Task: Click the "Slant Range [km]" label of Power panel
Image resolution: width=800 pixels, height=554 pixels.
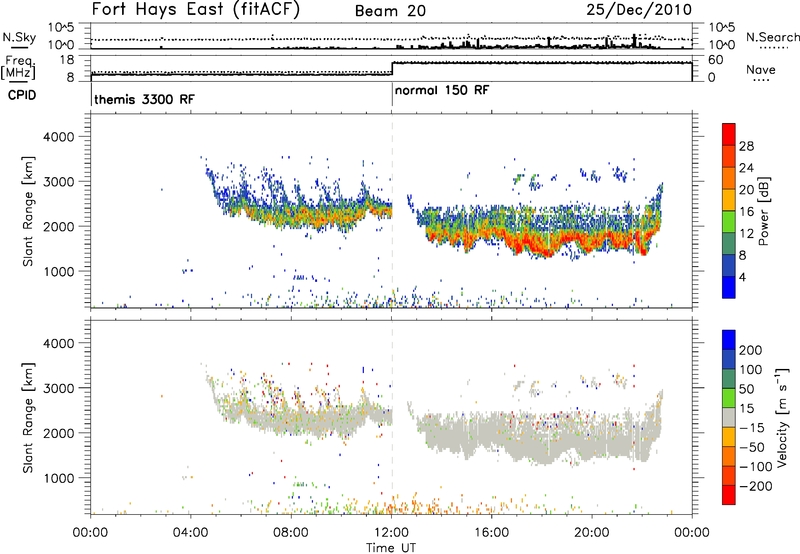Action: [x=28, y=211]
